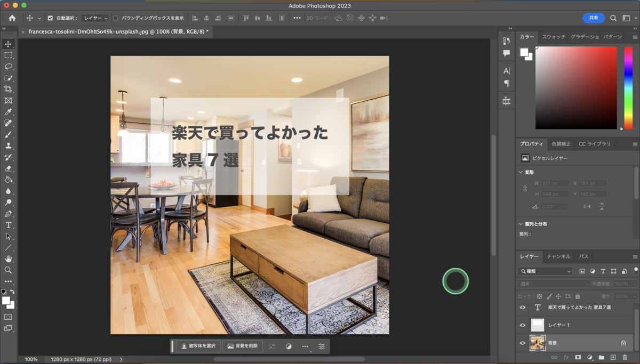Select the Hand tool
The height and width of the screenshot is (364, 640).
pos(8,259)
